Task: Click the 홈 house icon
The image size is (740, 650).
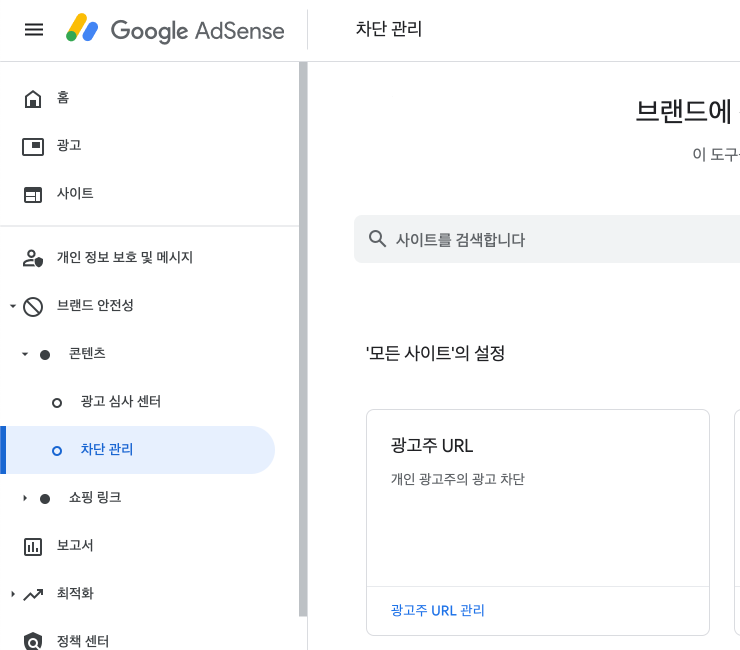Action: click(x=33, y=99)
